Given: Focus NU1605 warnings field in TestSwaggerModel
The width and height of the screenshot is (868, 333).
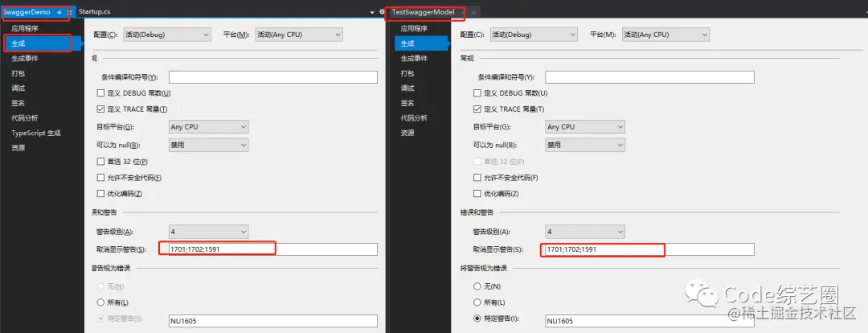Looking at the screenshot, I should (x=650, y=321).
